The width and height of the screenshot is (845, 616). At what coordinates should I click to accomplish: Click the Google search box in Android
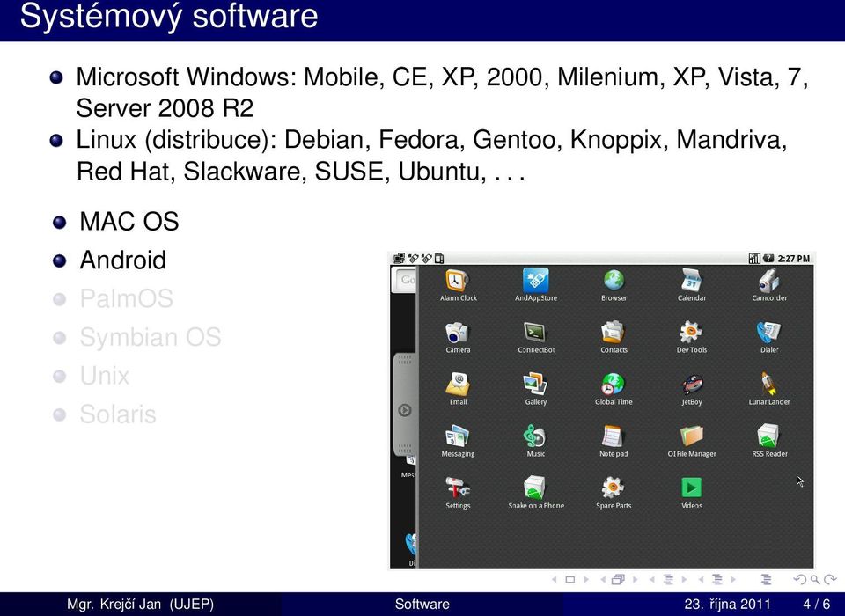(x=407, y=280)
